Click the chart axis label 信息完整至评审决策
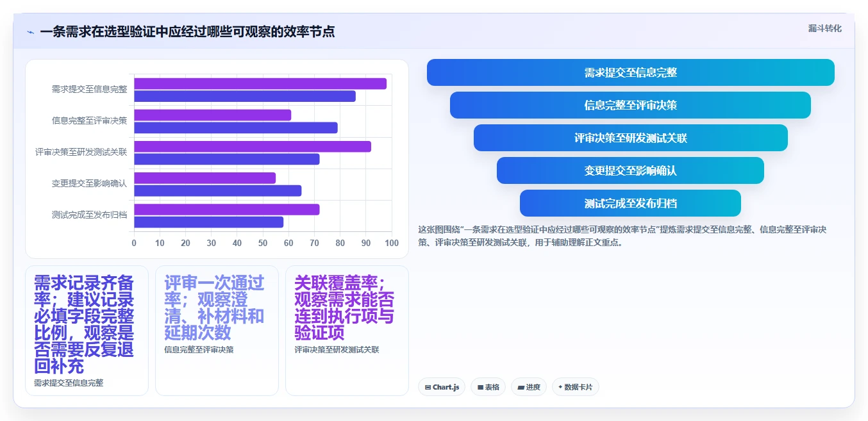 tap(90, 120)
